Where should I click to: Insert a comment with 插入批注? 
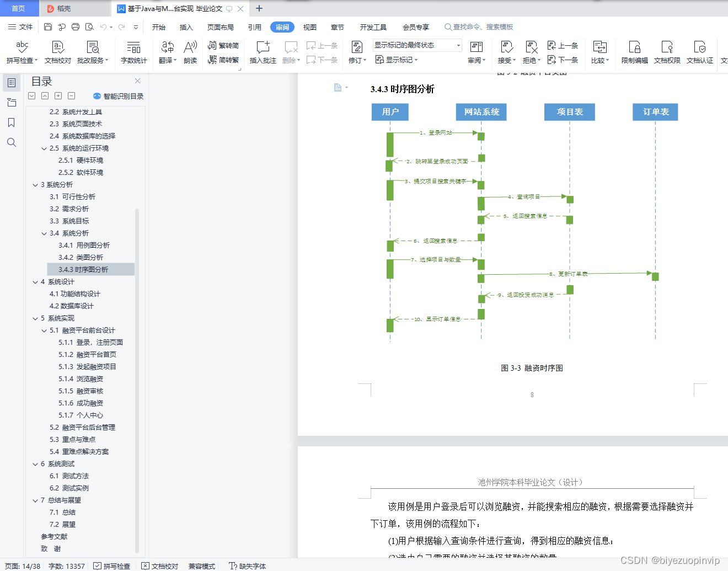(x=263, y=52)
